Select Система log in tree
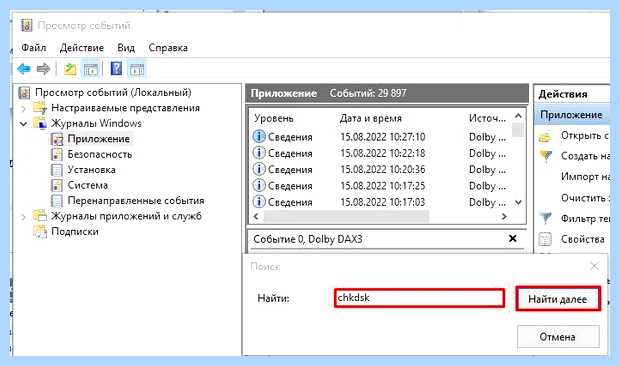The image size is (620, 366). tap(87, 185)
